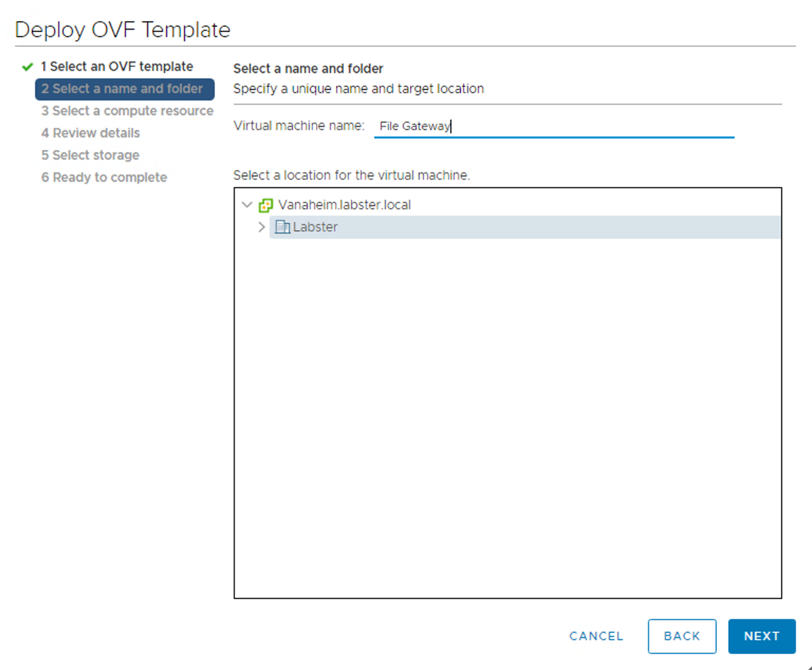This screenshot has width=812, height=670.
Task: Cancel the OVF deployment
Action: pos(596,636)
